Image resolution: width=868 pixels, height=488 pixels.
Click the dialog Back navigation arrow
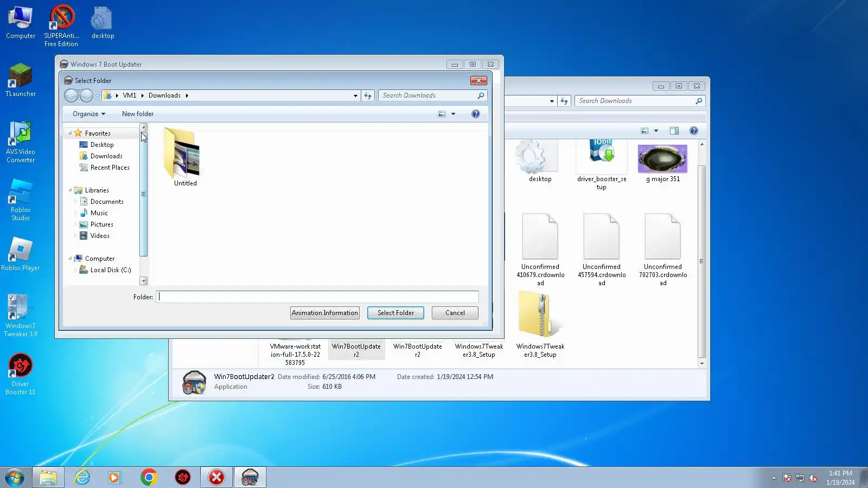[x=71, y=95]
